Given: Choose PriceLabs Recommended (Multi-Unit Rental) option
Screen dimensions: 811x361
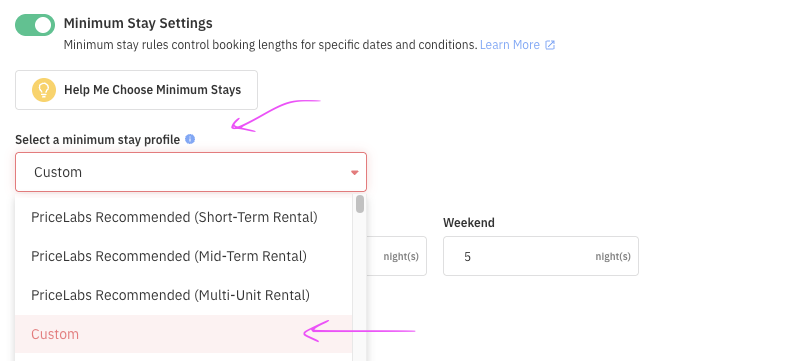Looking at the screenshot, I should tap(170, 295).
